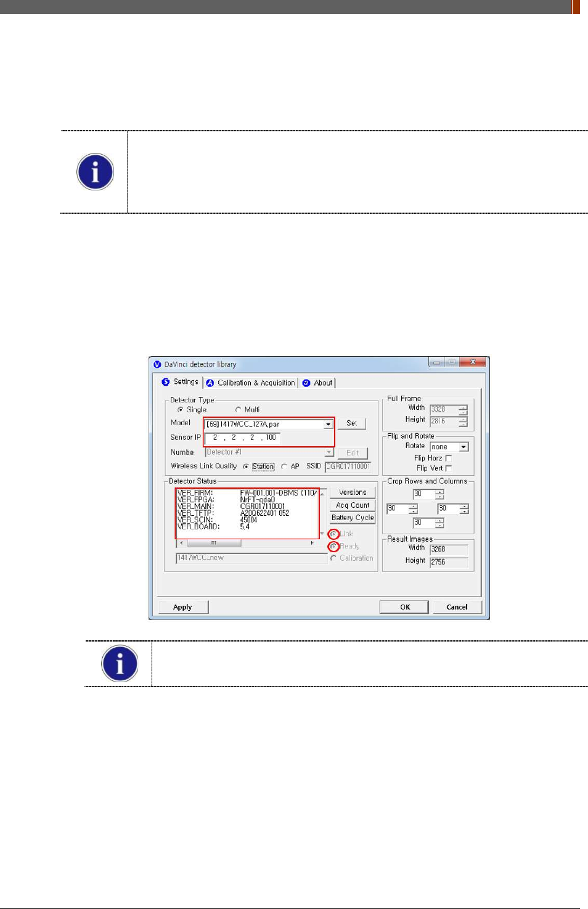Click the Apply button

[183, 607]
